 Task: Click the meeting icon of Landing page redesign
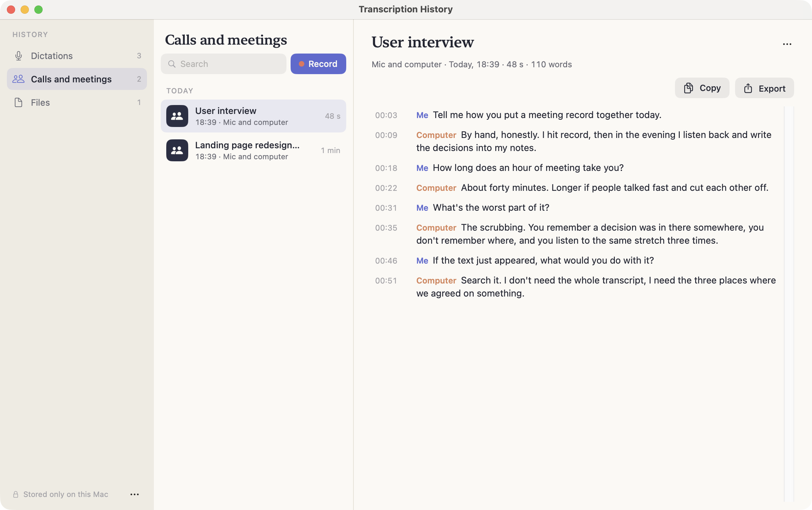[x=177, y=150]
